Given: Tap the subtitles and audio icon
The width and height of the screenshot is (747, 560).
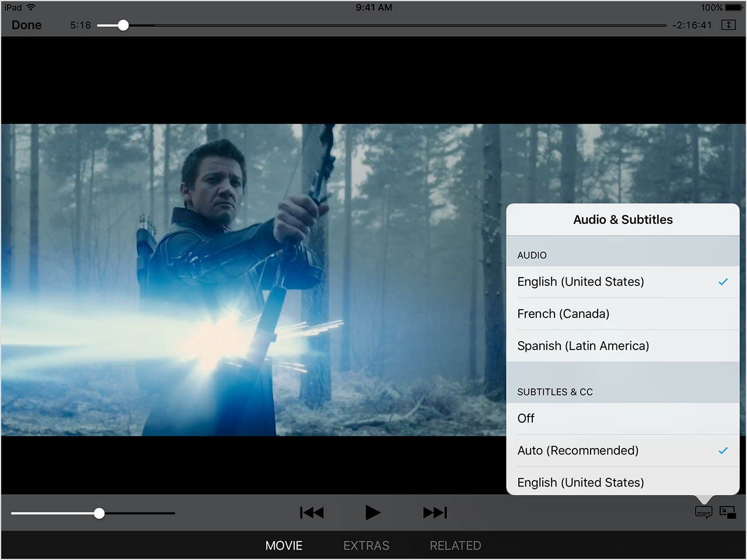Looking at the screenshot, I should (704, 512).
